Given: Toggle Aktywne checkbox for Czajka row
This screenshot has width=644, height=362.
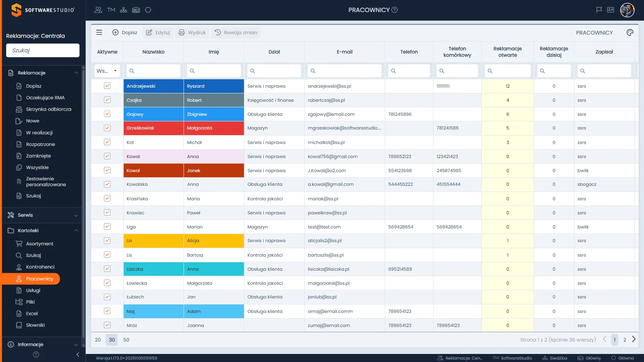Looking at the screenshot, I should point(107,100).
